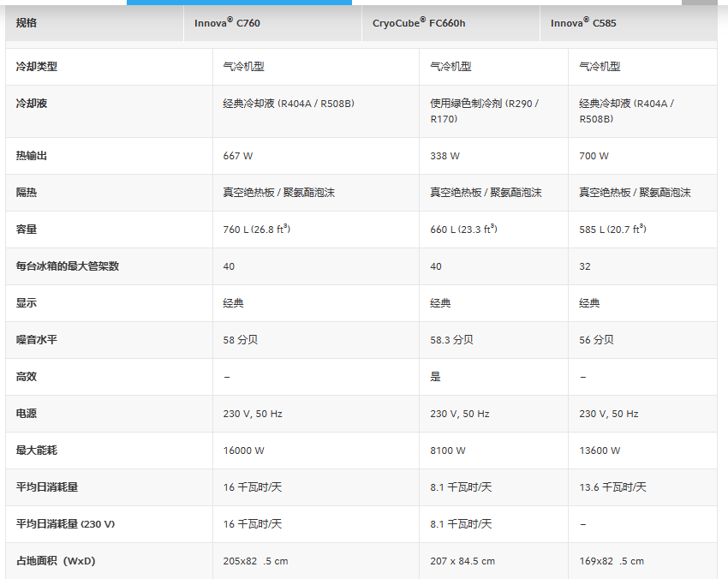The width and height of the screenshot is (728, 579).
Task: Click the 规格 header cell
Action: coord(27,23)
